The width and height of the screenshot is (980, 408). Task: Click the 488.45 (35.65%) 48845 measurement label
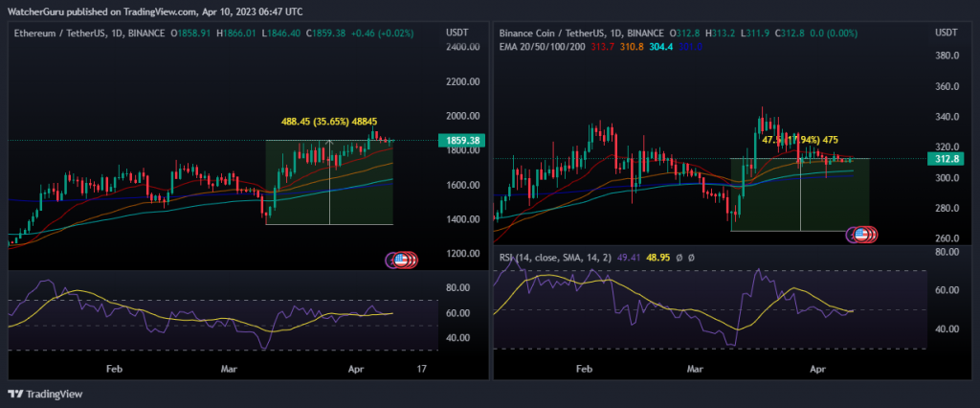pos(329,122)
